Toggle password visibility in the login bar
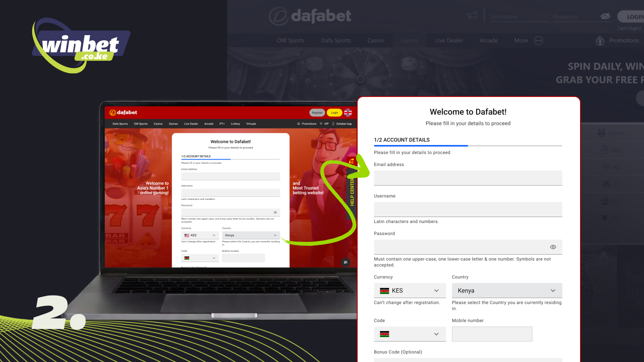 (605, 16)
